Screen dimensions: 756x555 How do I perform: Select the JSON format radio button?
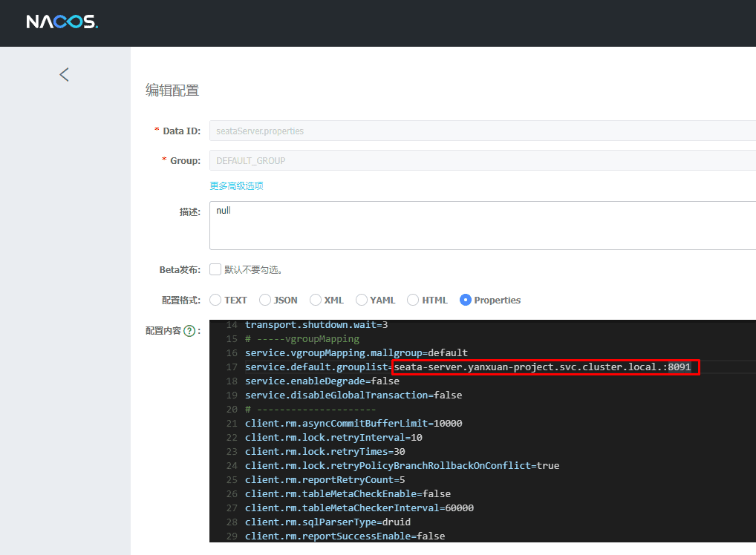(x=265, y=301)
